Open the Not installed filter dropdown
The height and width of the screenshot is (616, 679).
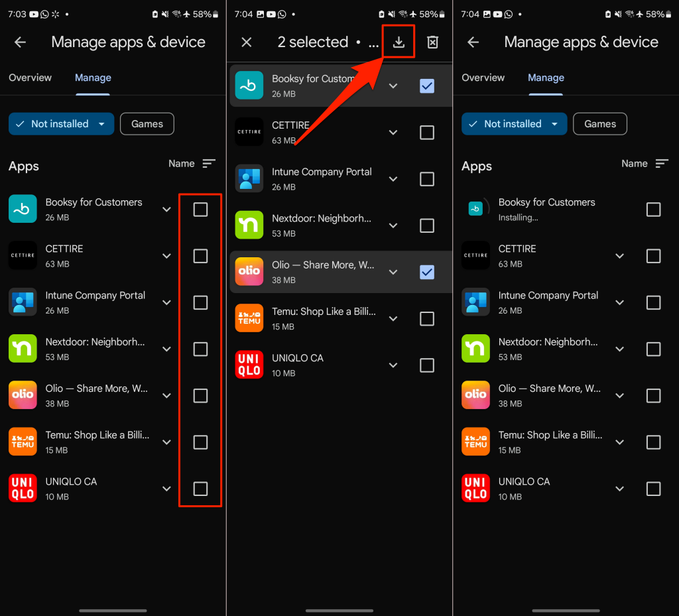click(61, 123)
